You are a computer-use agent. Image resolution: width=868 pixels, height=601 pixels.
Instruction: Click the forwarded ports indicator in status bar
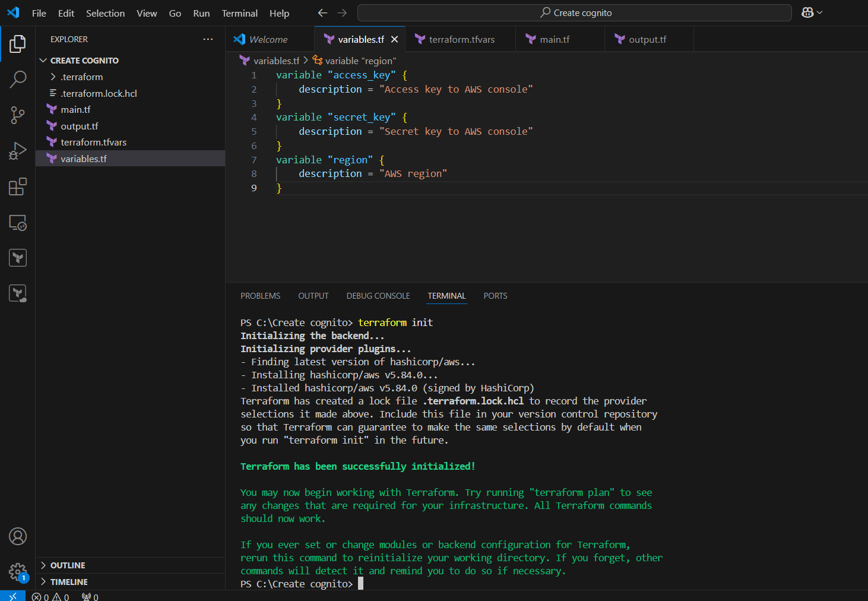coord(90,597)
